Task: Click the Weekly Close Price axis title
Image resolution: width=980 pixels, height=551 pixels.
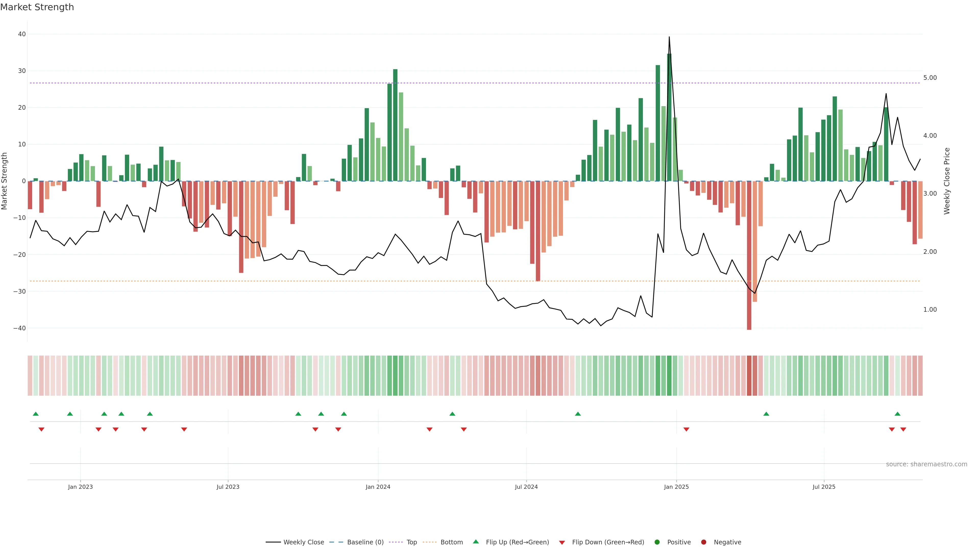Action: 947,181
